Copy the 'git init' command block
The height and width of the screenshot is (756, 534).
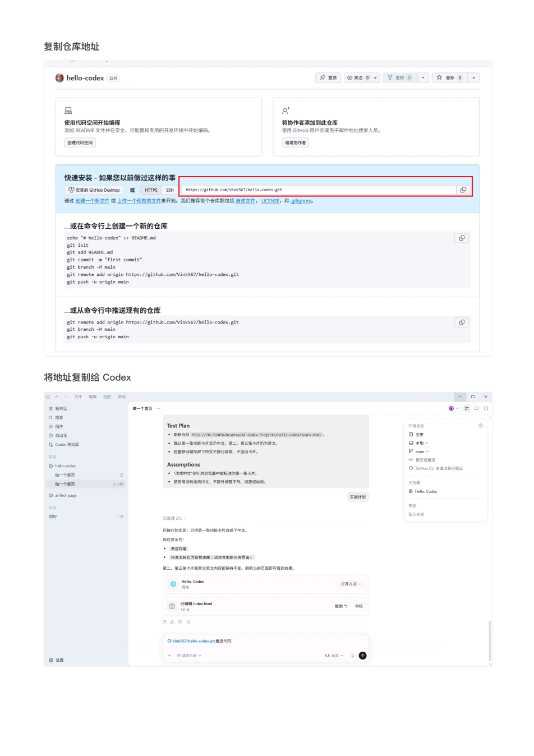(462, 238)
